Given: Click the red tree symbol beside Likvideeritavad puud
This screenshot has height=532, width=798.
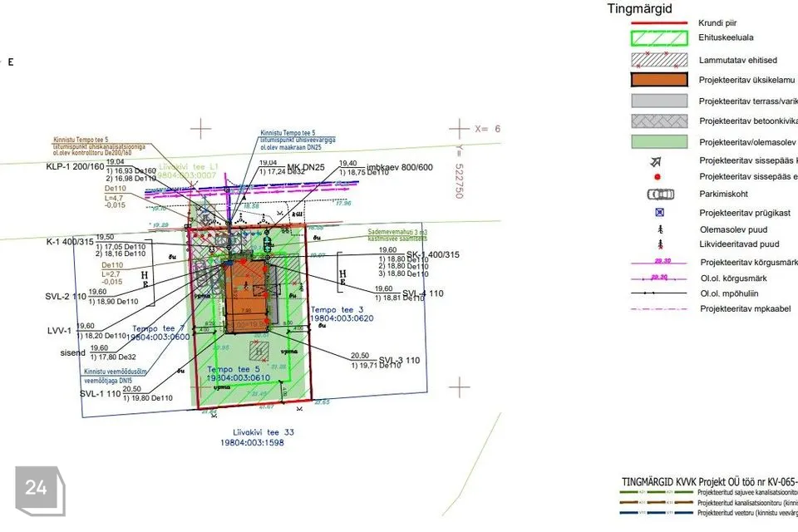Looking at the screenshot, I should pyautogui.click(x=659, y=244).
